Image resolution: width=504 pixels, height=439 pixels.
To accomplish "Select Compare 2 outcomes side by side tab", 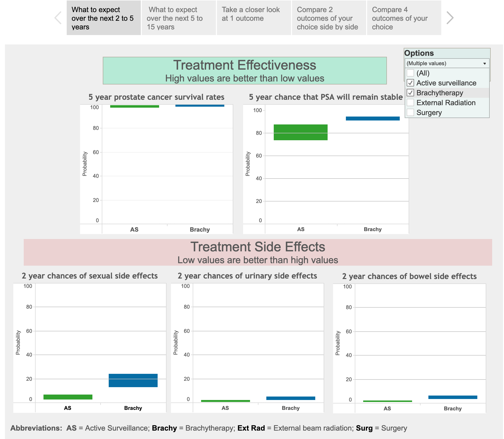I will 329,18.
